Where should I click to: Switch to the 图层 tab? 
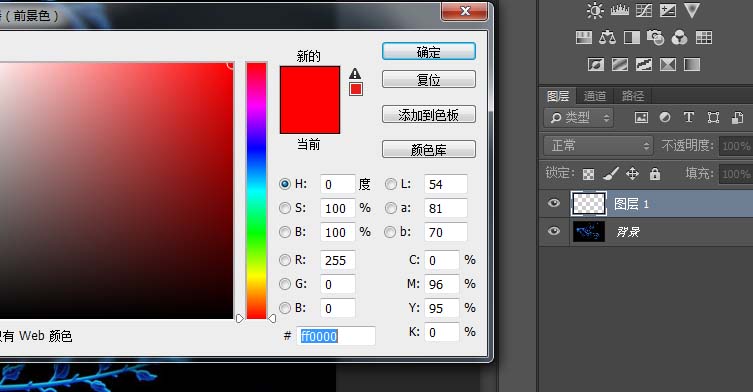[558, 96]
